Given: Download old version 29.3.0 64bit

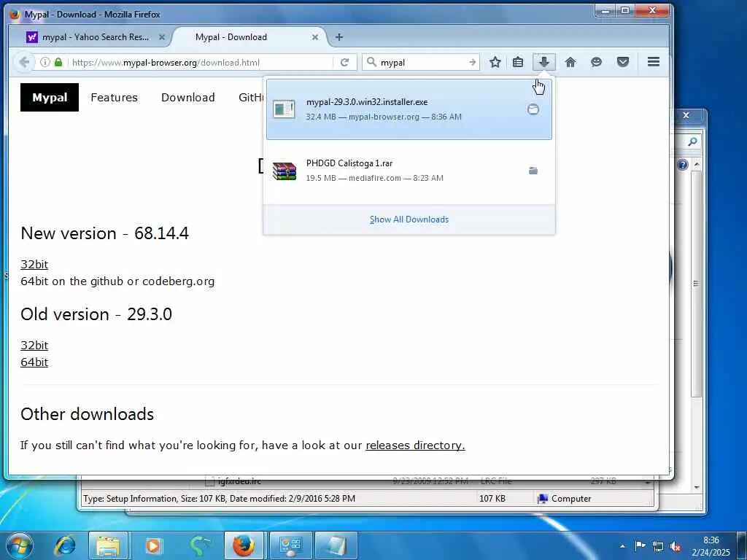Looking at the screenshot, I should coord(34,362).
